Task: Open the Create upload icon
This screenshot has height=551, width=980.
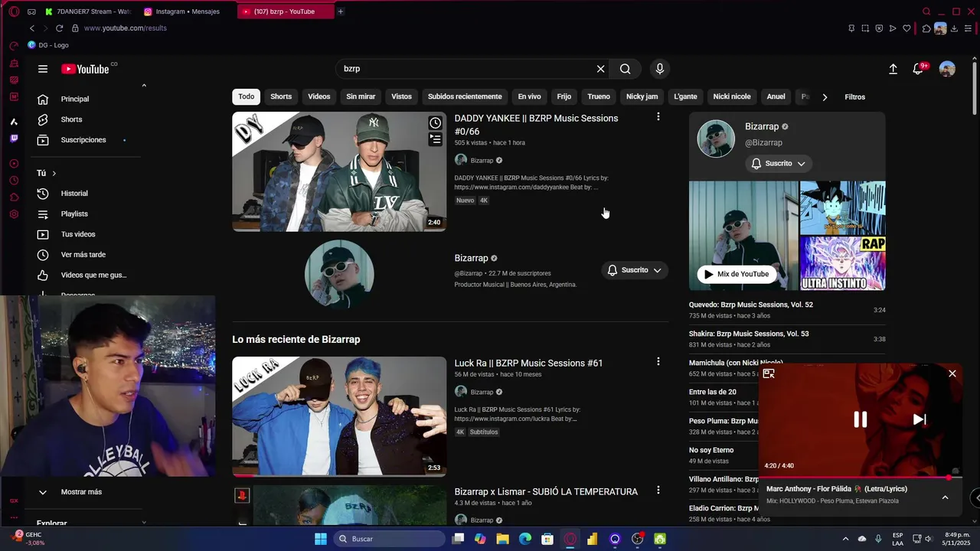Action: click(x=893, y=69)
